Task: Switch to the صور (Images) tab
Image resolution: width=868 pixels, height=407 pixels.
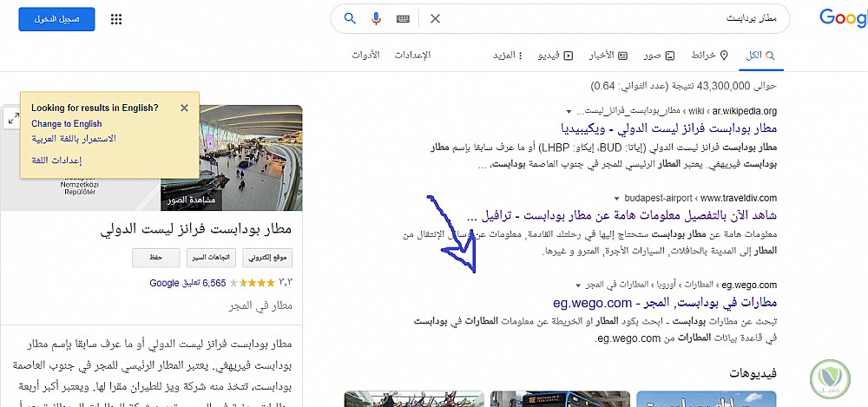Action: [x=660, y=56]
